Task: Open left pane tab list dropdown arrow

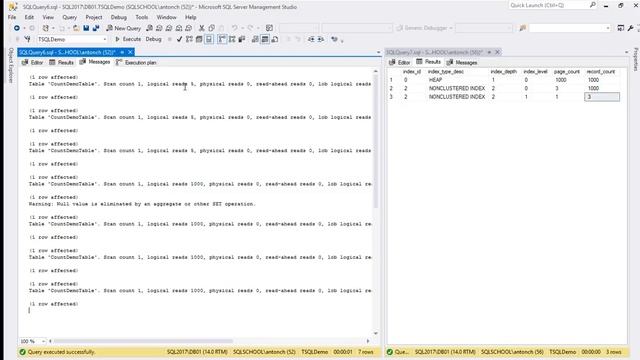Action: tap(378, 52)
